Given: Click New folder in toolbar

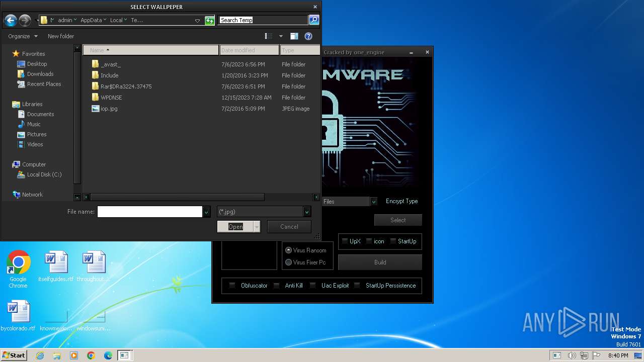Looking at the screenshot, I should click(x=61, y=36).
